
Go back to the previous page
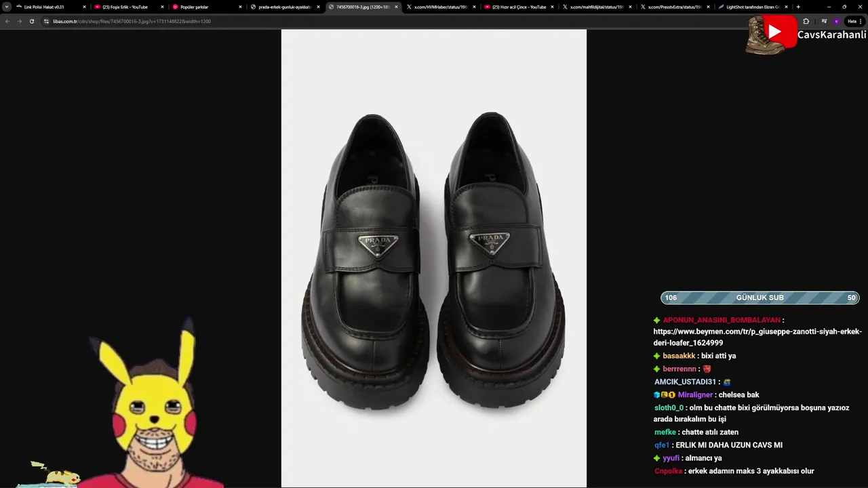point(7,21)
